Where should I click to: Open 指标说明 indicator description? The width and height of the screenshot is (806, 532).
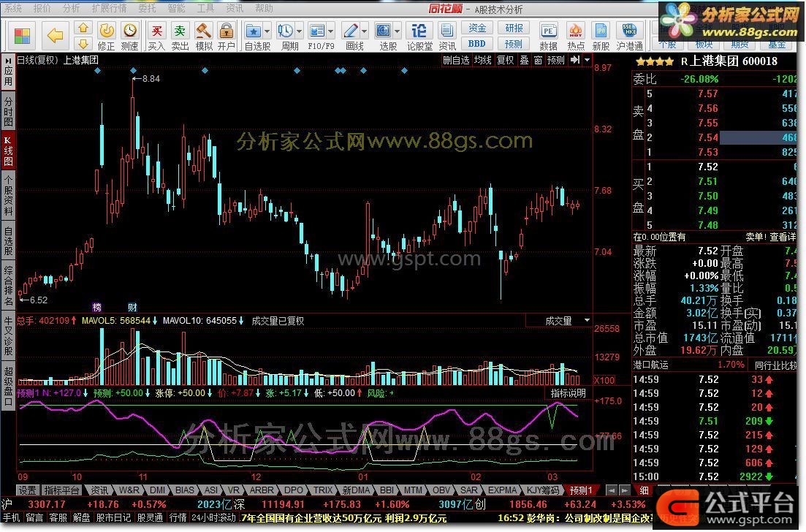[568, 392]
